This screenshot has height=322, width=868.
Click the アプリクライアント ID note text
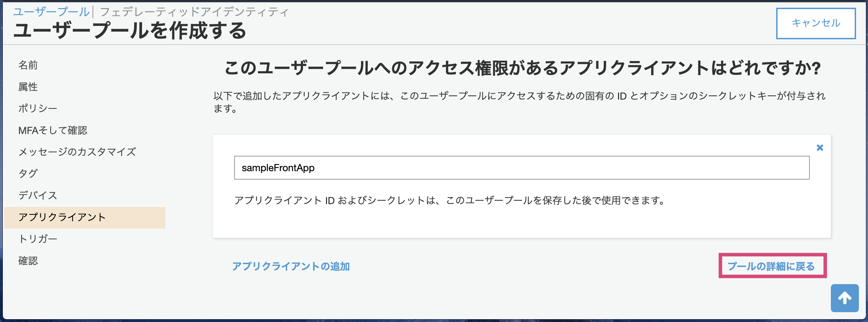tap(450, 200)
